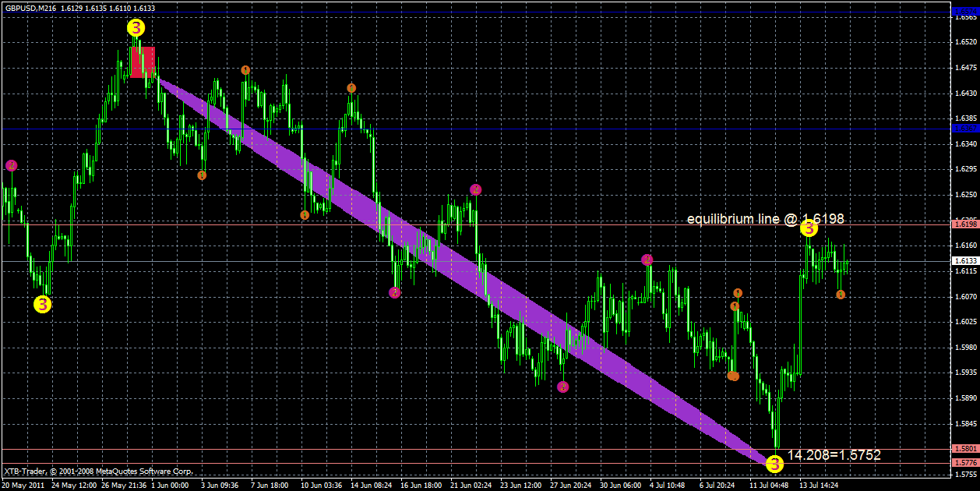Click the 1.6475 price axis label
The width and height of the screenshot is (980, 491).
pyautogui.click(x=966, y=68)
